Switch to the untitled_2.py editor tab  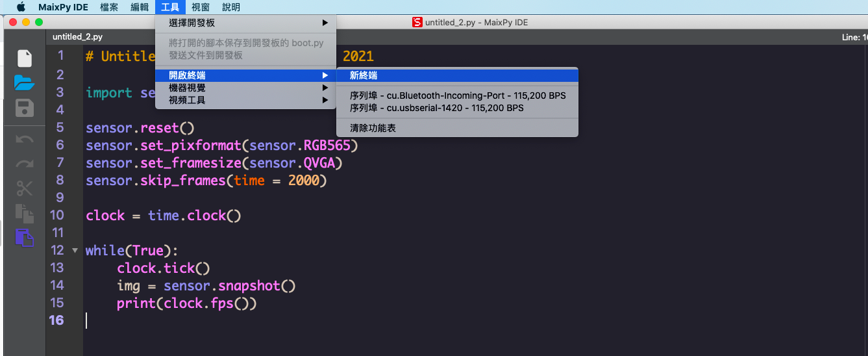[x=77, y=37]
